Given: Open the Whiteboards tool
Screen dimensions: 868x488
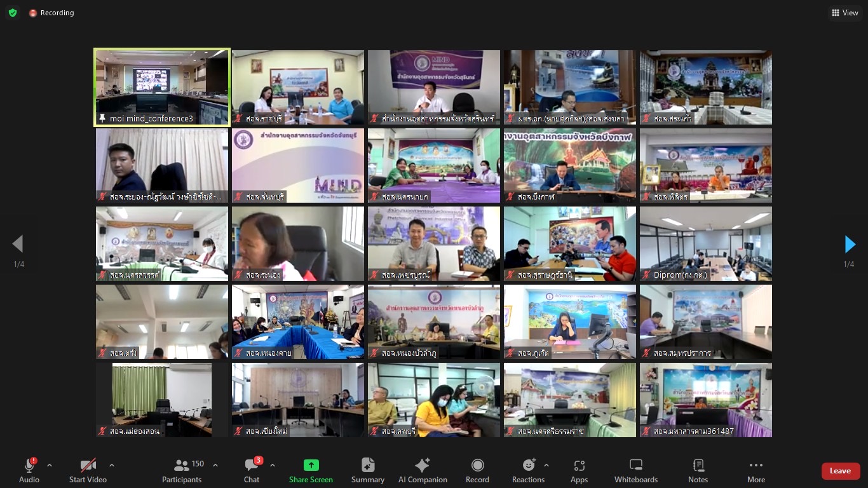Looking at the screenshot, I should 635,471.
